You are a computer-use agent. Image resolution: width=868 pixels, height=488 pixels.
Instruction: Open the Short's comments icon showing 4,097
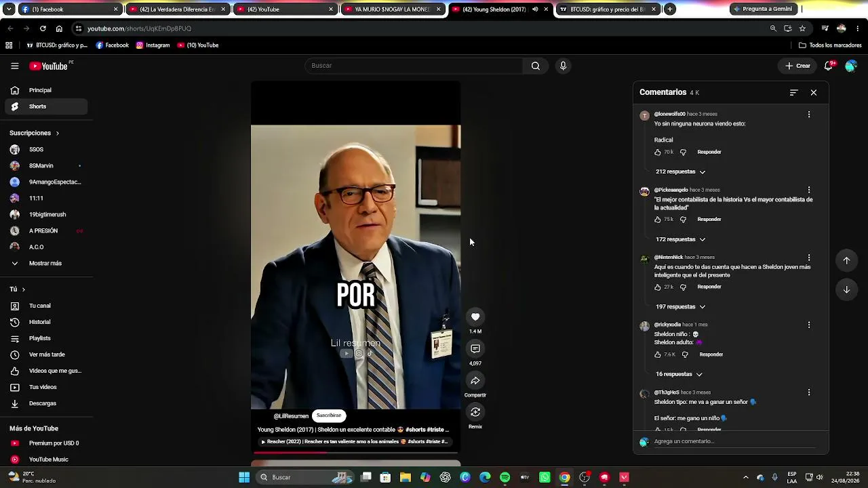click(x=475, y=348)
